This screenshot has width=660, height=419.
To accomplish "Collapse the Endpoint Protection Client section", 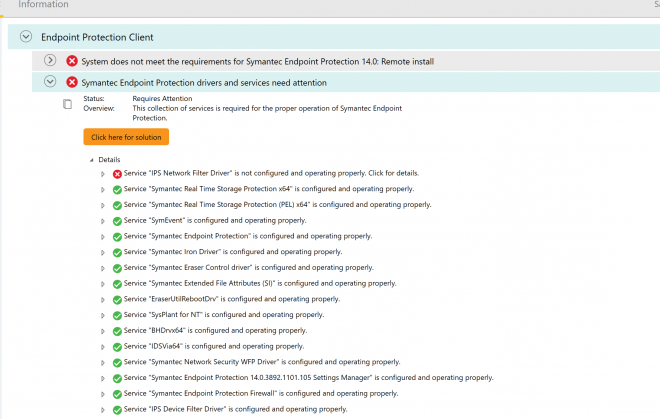I will click(x=26, y=37).
